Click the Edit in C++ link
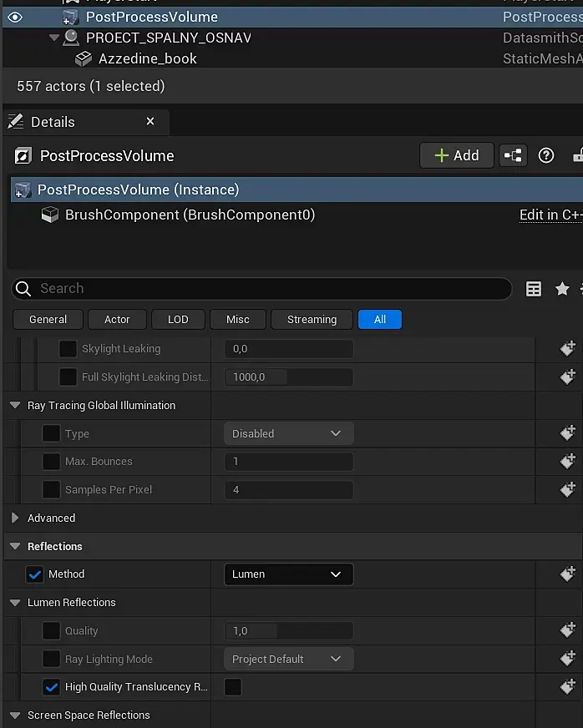Image resolution: width=583 pixels, height=728 pixels. tap(550, 215)
